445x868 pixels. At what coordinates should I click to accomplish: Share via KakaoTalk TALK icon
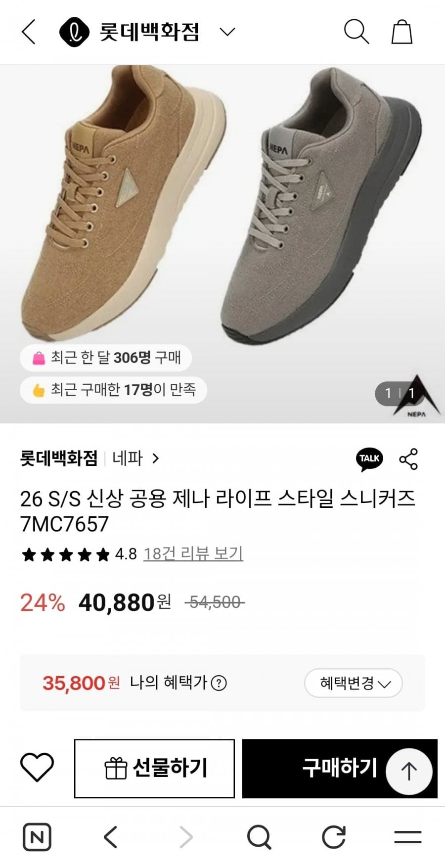pos(369,458)
